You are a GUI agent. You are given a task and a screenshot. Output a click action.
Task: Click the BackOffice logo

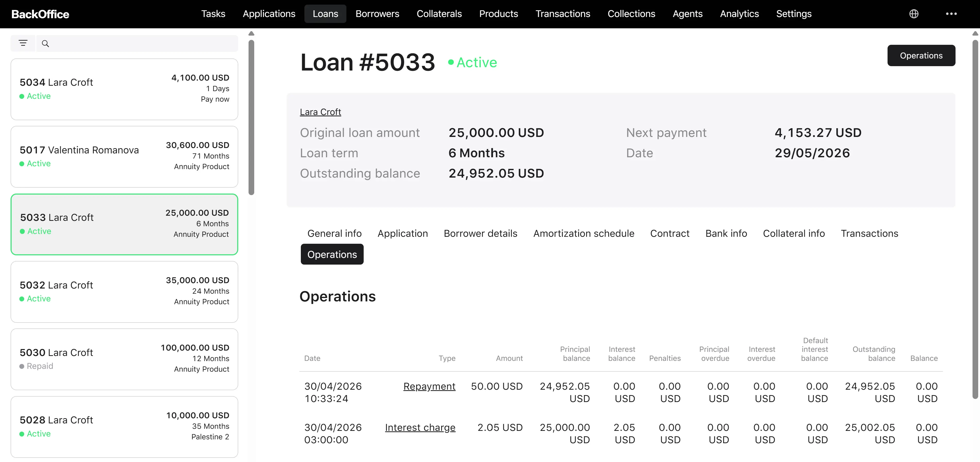[x=40, y=14]
